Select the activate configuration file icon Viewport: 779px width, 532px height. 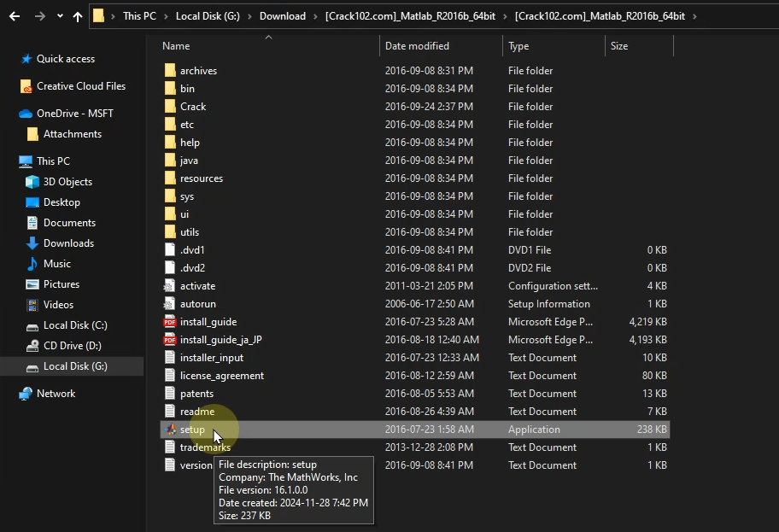click(x=170, y=286)
